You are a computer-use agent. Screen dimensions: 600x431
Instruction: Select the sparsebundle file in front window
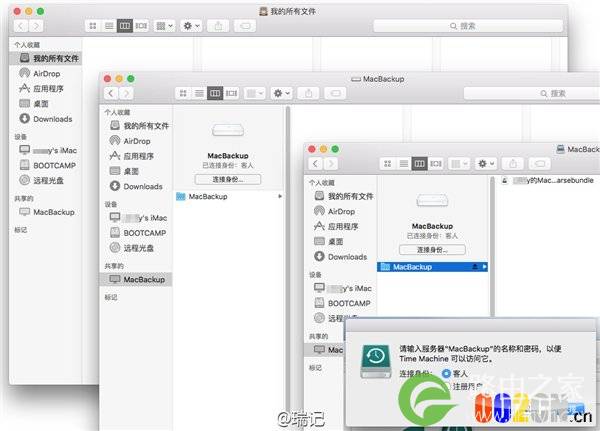547,180
